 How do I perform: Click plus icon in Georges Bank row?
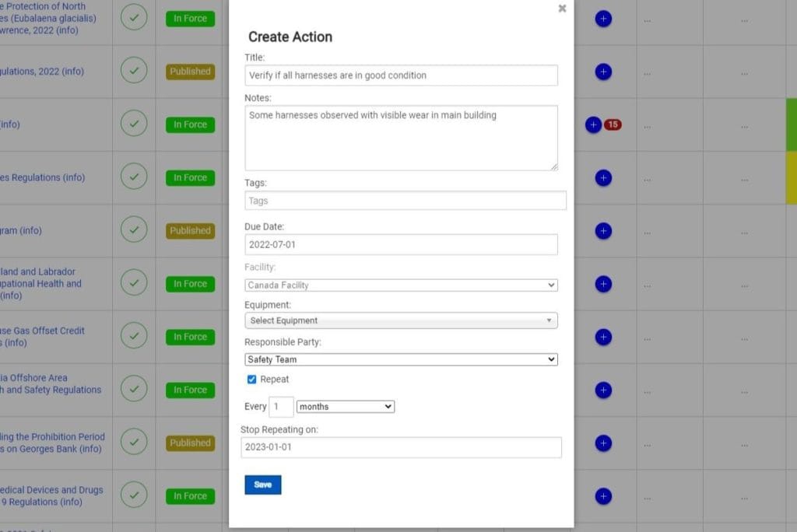point(603,443)
